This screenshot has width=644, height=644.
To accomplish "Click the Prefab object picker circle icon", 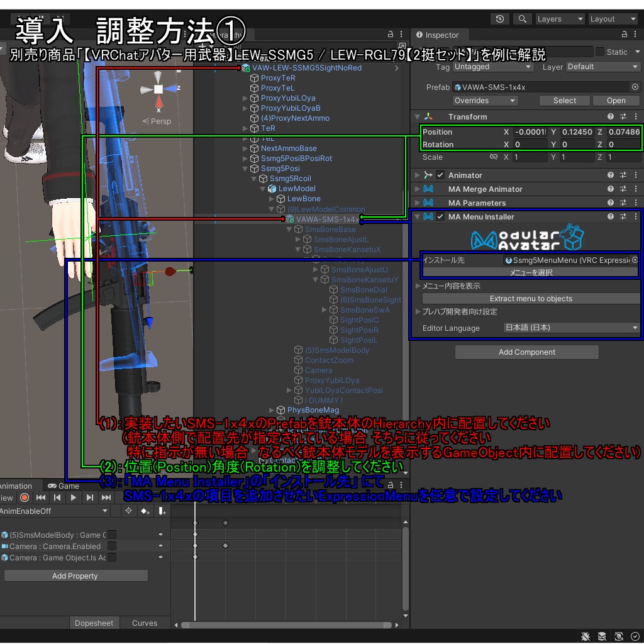I will (x=635, y=87).
